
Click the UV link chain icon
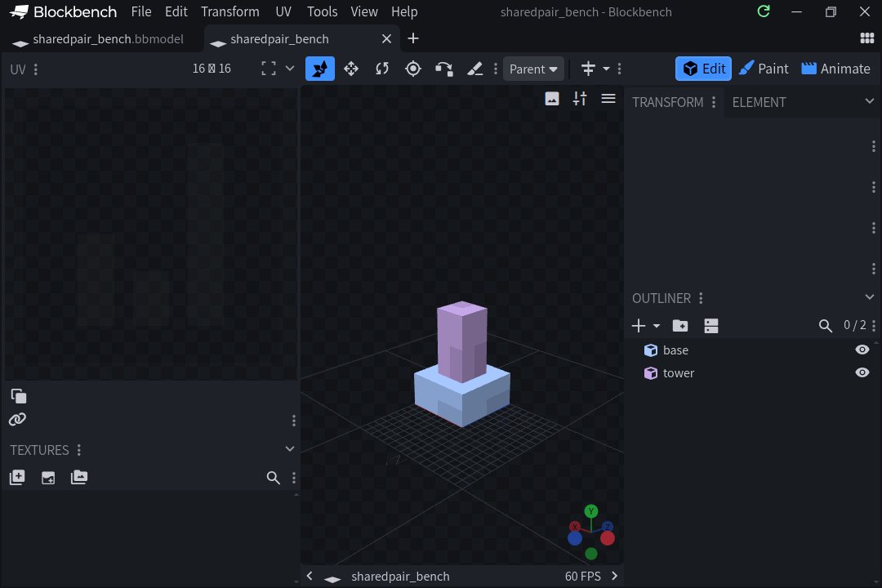click(x=17, y=419)
